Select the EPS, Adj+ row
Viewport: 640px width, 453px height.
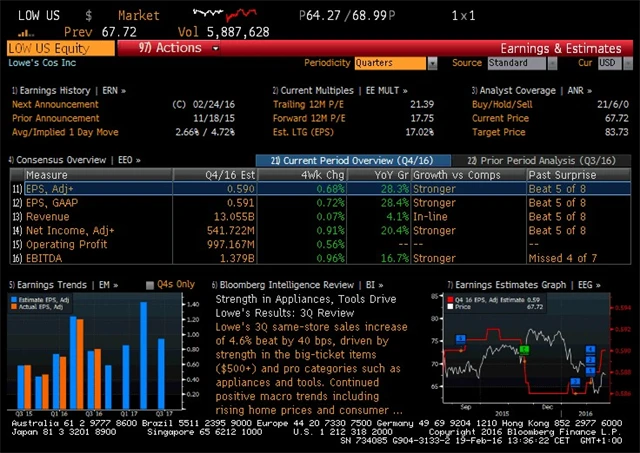click(x=320, y=189)
